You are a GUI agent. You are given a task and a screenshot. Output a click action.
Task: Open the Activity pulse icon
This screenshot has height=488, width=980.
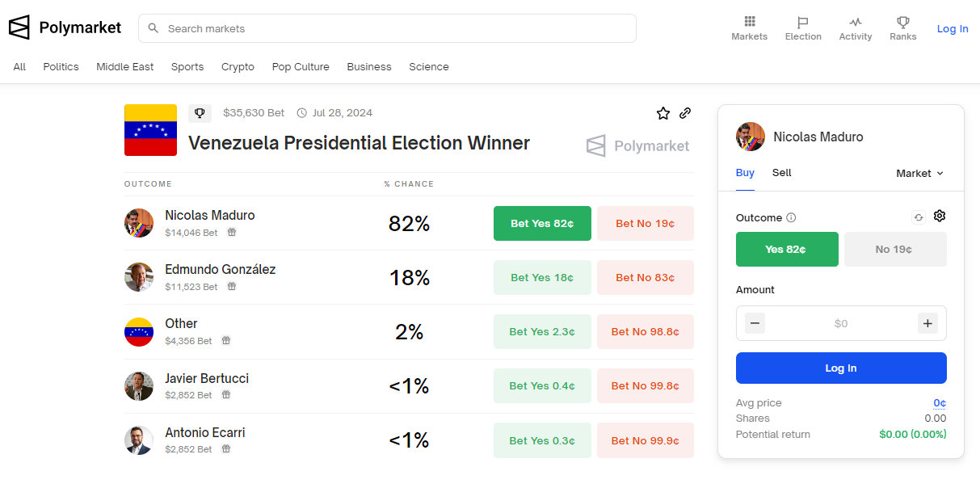click(x=855, y=22)
